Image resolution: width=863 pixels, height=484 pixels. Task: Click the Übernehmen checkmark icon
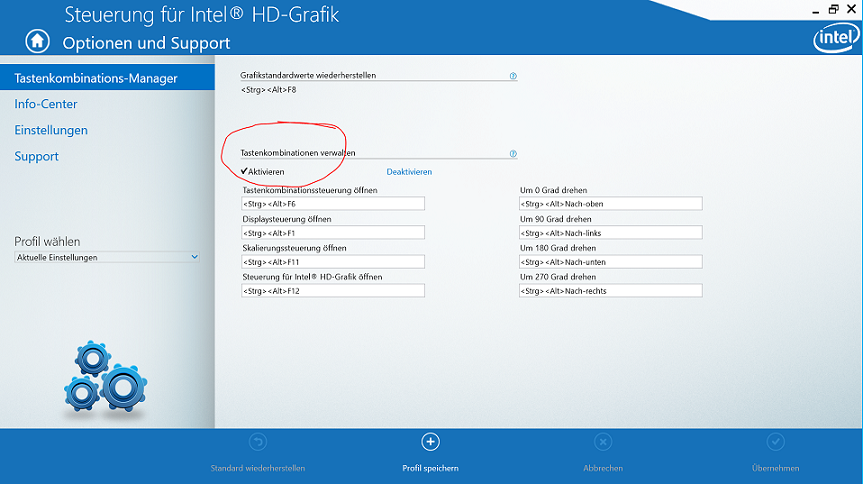pos(775,442)
